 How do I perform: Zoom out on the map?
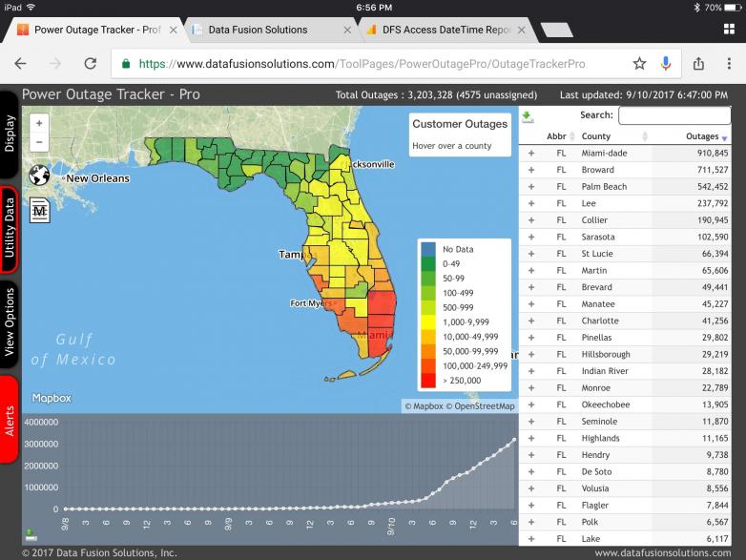(x=39, y=142)
